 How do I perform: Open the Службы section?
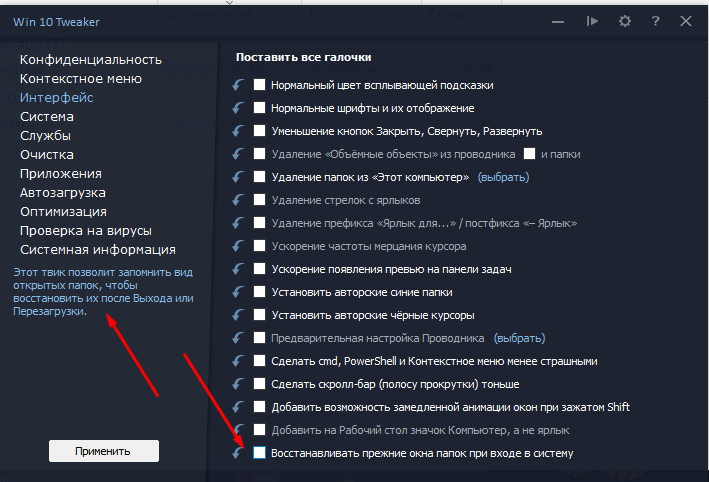click(45, 136)
